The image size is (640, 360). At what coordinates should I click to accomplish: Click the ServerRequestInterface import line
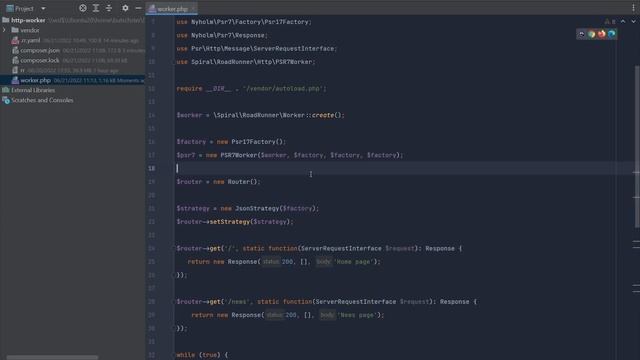(257, 49)
